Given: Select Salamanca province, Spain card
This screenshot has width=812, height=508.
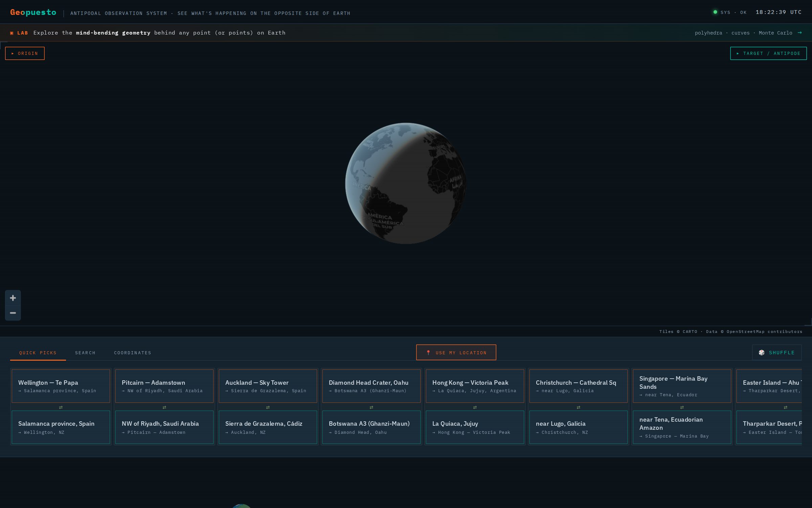Looking at the screenshot, I should [x=61, y=427].
